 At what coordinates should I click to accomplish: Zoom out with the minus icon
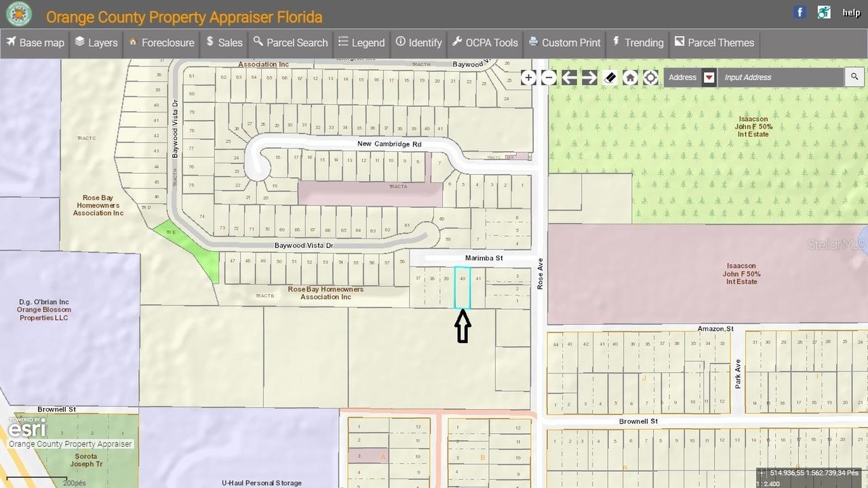pyautogui.click(x=549, y=77)
